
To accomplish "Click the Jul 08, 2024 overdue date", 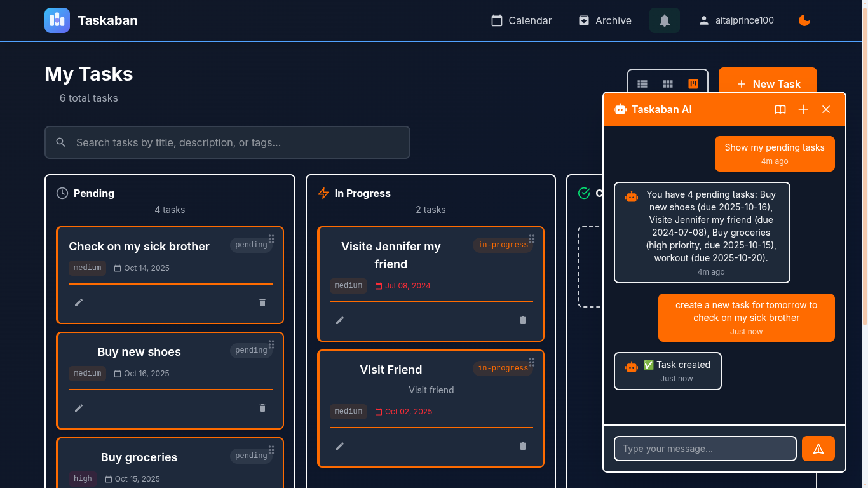I will tap(403, 286).
